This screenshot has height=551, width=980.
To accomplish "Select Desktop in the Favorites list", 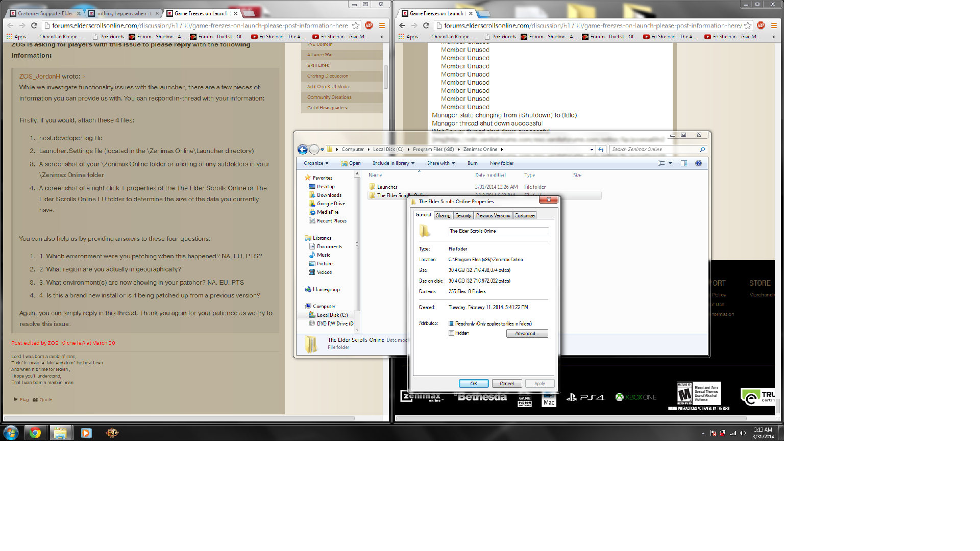I will 322,187.
